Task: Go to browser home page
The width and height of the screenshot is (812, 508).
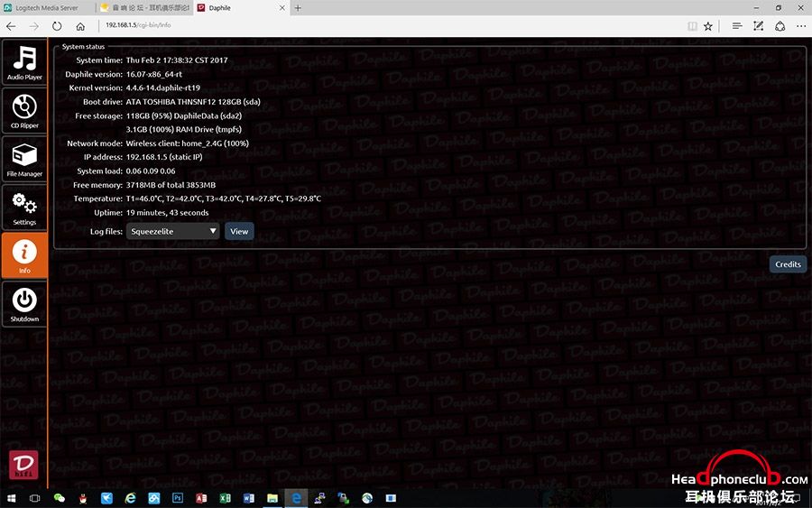Action: (x=80, y=26)
